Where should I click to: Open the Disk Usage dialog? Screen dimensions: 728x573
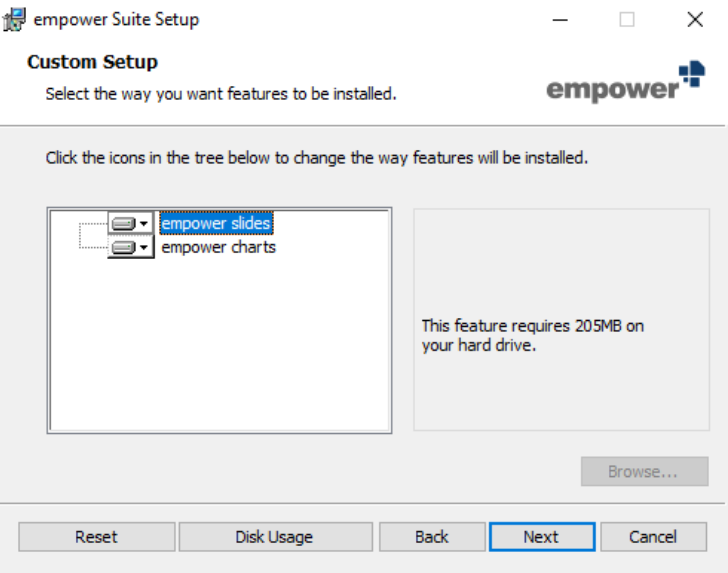pos(275,537)
